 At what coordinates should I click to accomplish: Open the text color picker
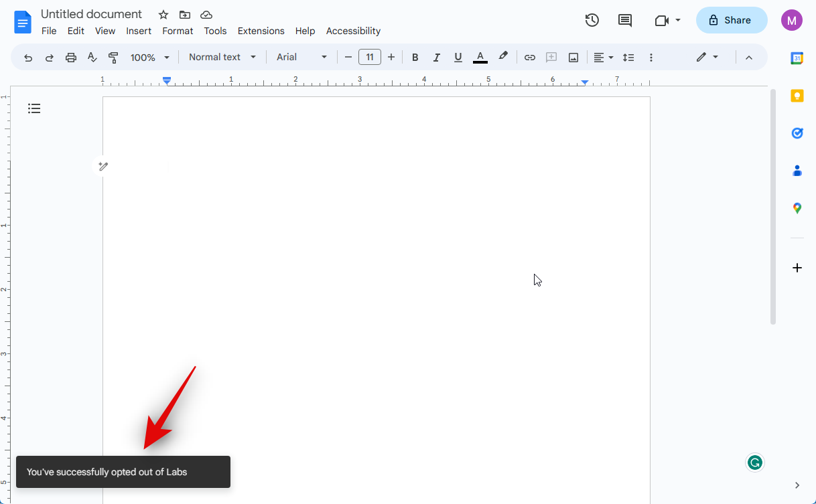[480, 58]
